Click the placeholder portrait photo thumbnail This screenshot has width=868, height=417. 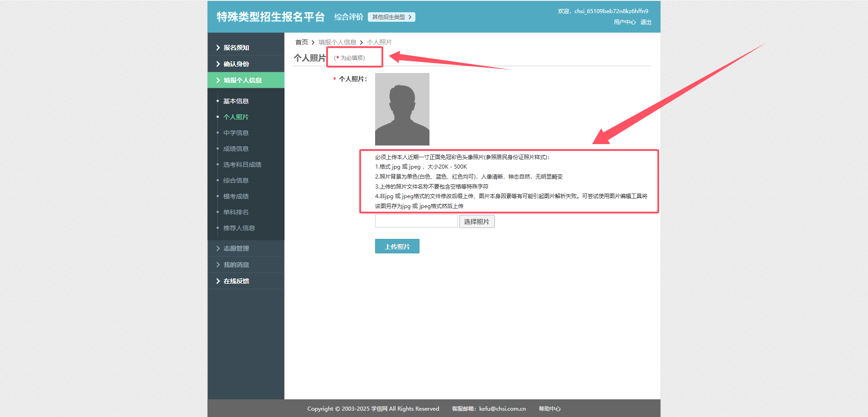(x=402, y=109)
